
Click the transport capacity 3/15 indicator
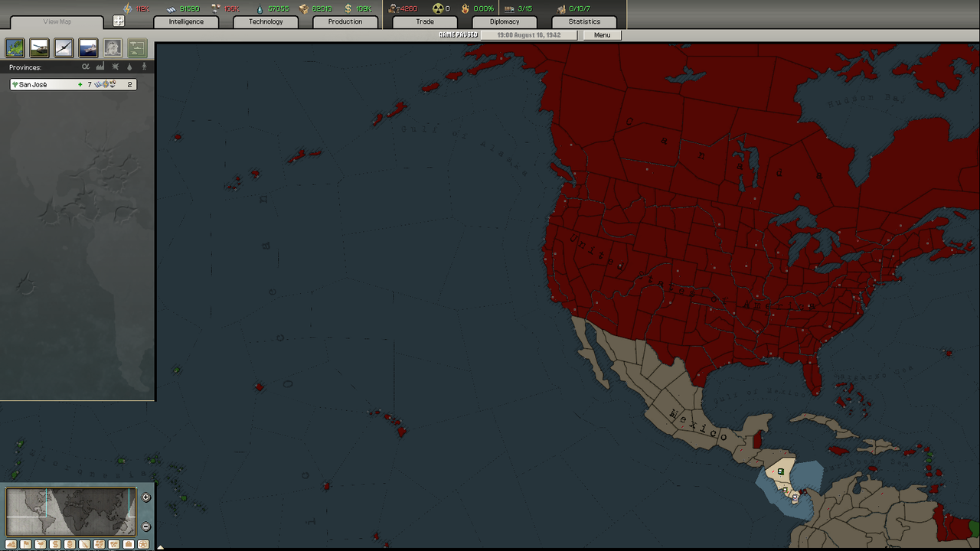click(518, 8)
